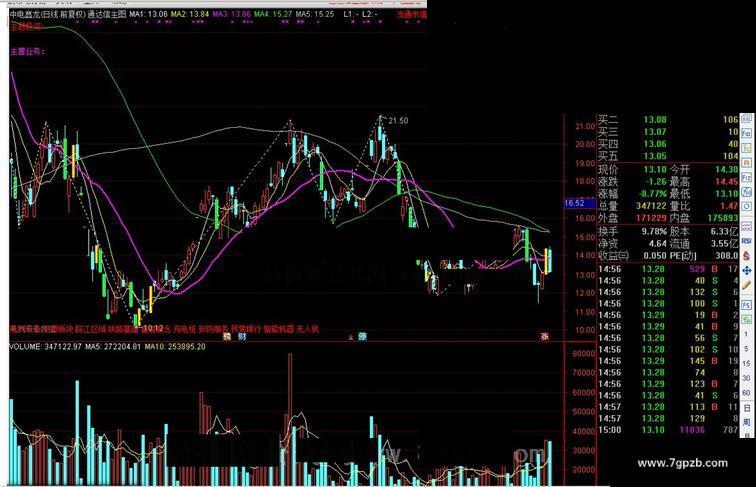
Task: Click the blue 16.52 price label on the axis
Action: tap(580, 203)
